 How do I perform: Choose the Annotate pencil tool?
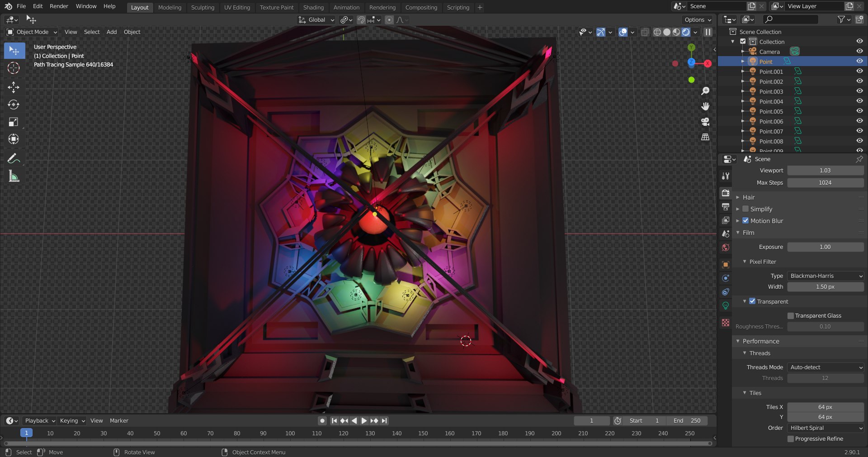coord(14,158)
